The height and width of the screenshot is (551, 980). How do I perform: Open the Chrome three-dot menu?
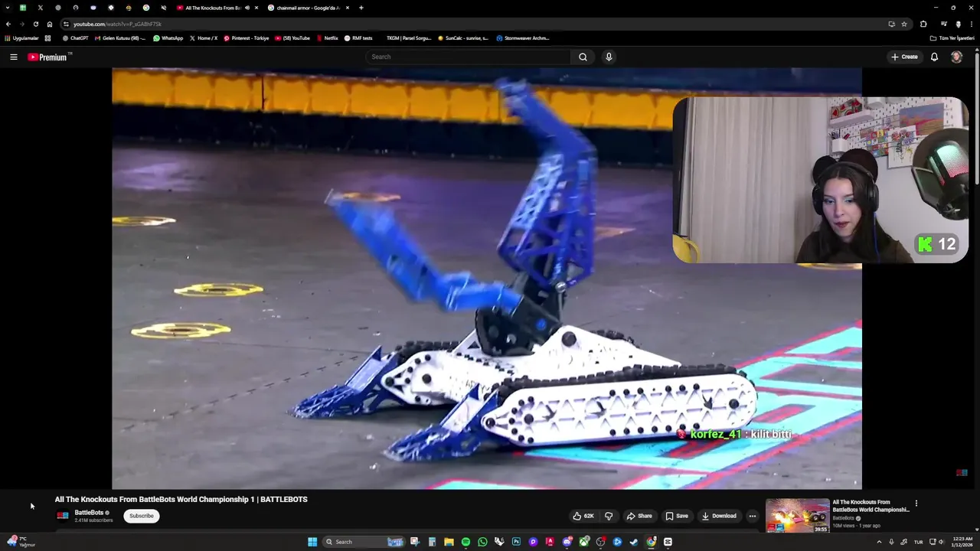[x=972, y=24]
